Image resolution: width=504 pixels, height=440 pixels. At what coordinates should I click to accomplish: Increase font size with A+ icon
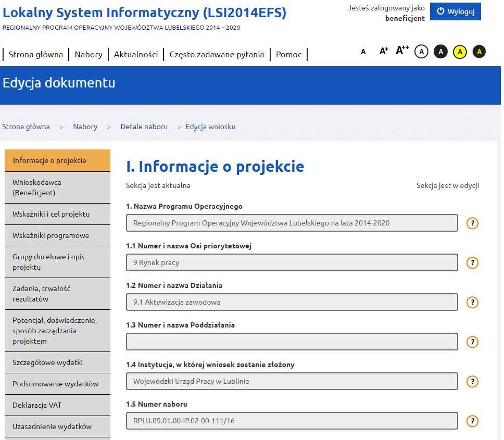pyautogui.click(x=383, y=51)
